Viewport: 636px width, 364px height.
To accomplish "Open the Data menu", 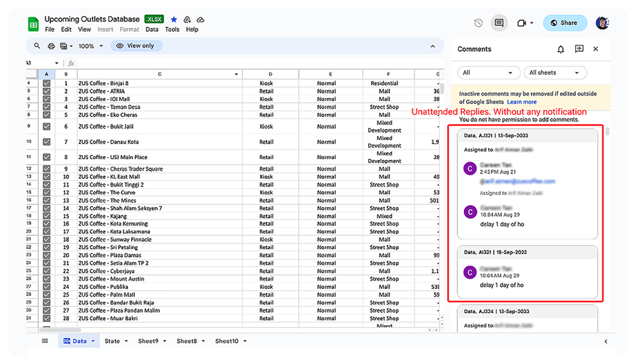I will click(152, 30).
